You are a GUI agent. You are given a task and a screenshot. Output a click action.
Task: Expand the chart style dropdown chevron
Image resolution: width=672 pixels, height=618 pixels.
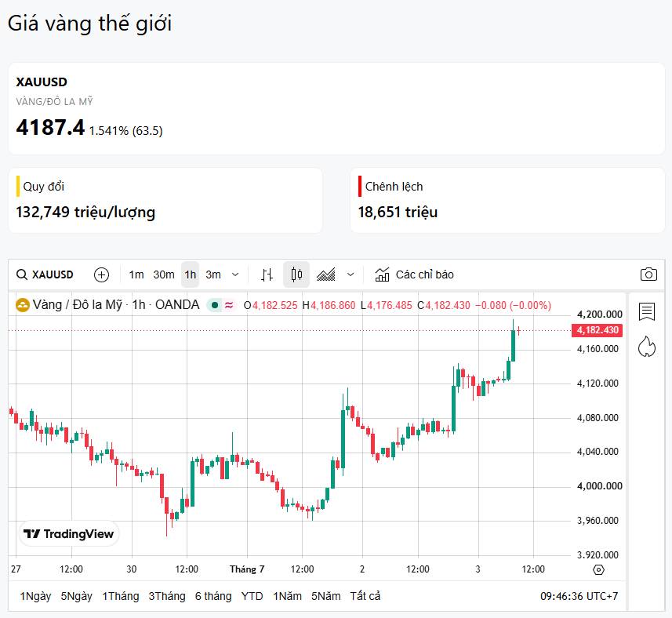pos(351,274)
